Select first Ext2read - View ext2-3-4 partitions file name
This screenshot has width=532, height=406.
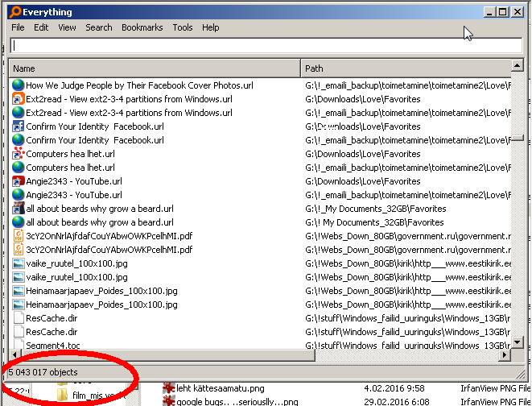129,99
